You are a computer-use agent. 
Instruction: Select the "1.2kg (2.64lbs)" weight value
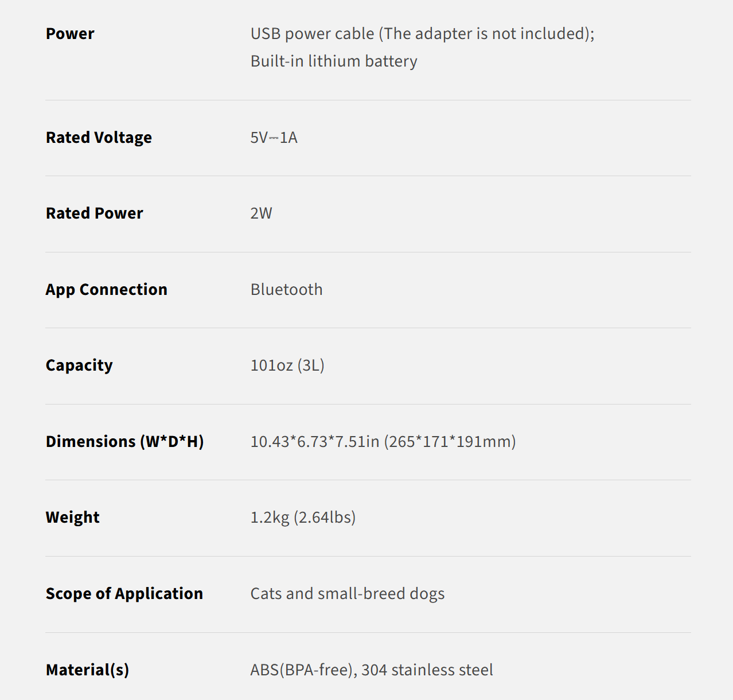(x=303, y=518)
